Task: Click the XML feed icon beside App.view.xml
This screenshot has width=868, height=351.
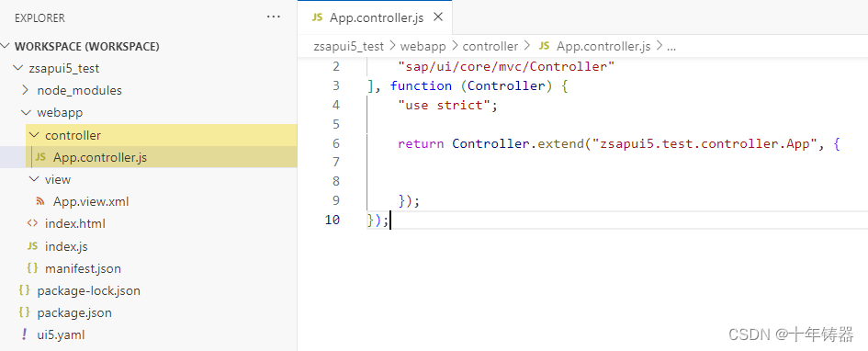Action: click(39, 201)
